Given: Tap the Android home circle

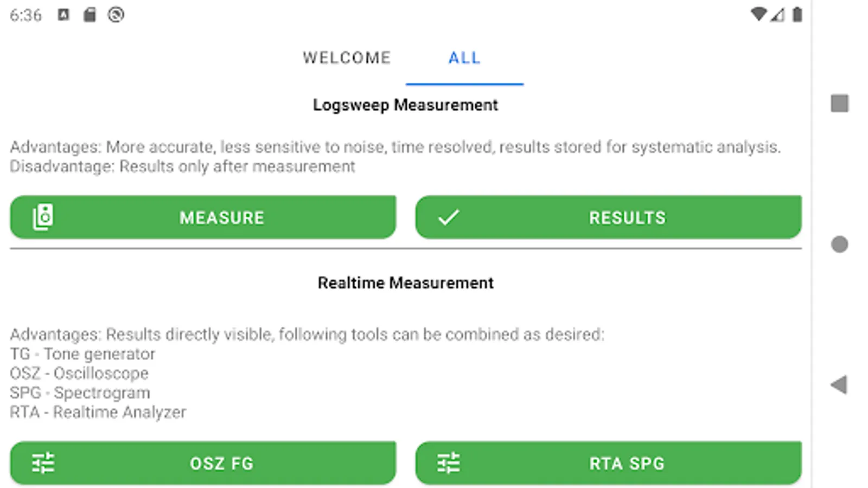Looking at the screenshot, I should (x=839, y=244).
